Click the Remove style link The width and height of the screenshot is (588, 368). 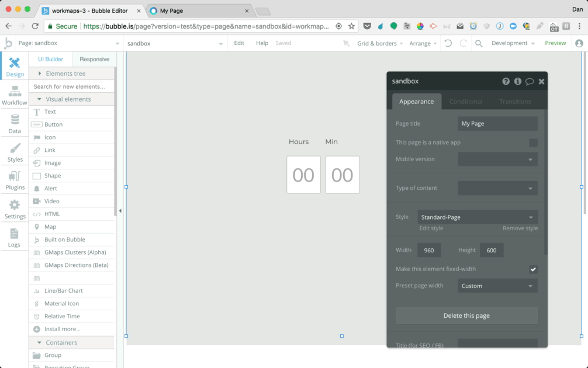tap(520, 228)
